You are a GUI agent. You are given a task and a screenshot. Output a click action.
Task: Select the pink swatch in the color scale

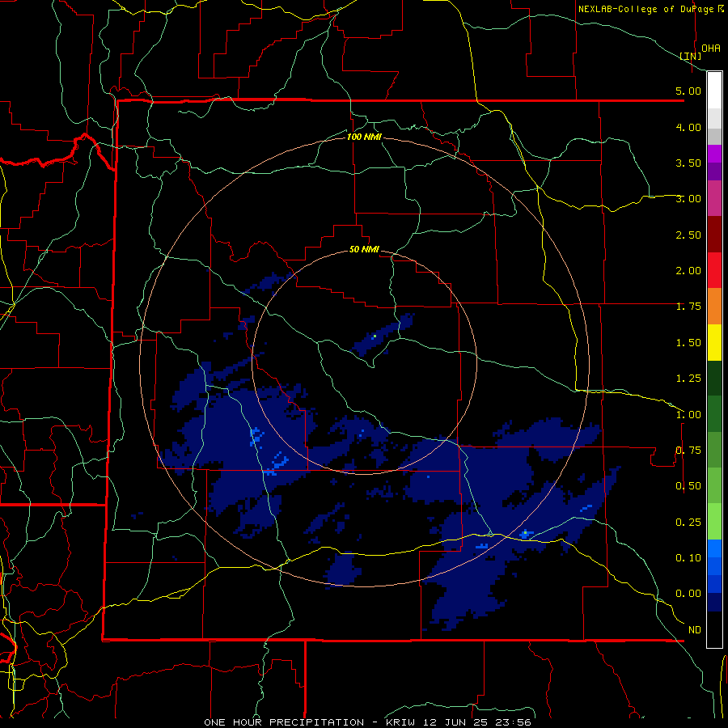point(714,198)
